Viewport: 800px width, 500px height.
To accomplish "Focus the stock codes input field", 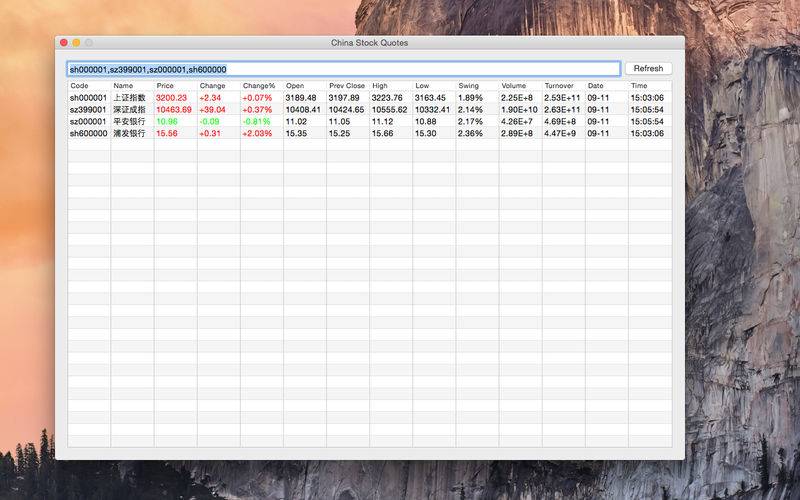I will [343, 69].
